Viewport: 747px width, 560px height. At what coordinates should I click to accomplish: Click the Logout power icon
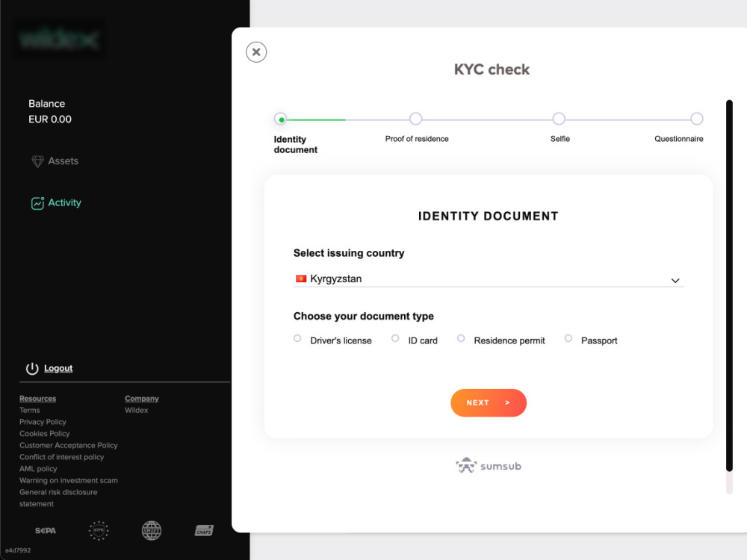coord(32,369)
